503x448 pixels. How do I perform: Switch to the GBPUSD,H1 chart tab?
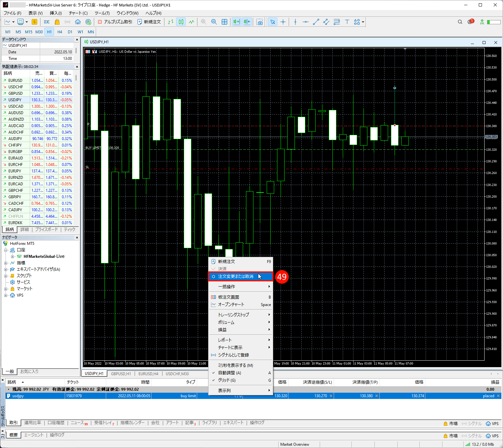pos(121,374)
